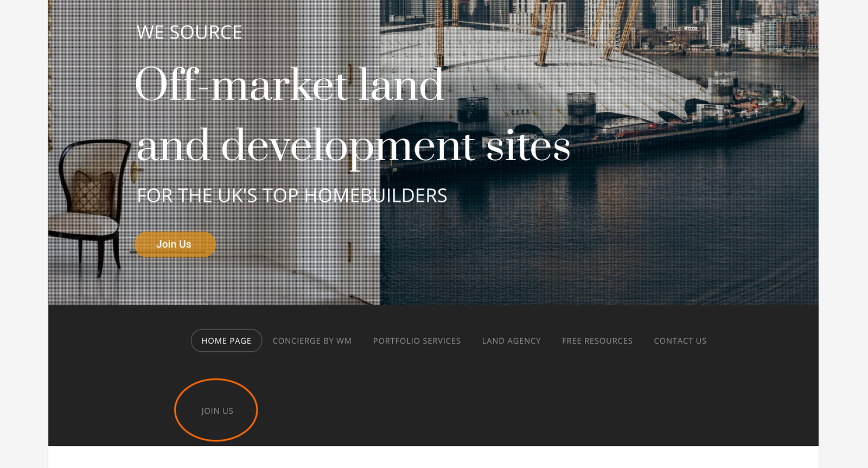Open the Home Page menu item

[226, 340]
